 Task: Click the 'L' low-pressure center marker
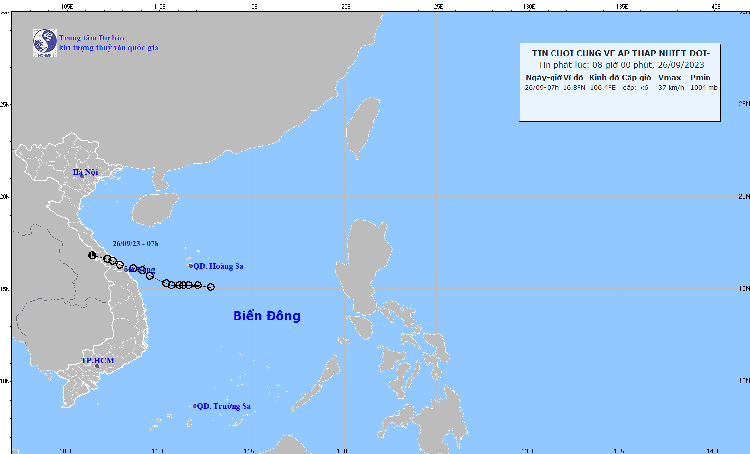point(92,255)
